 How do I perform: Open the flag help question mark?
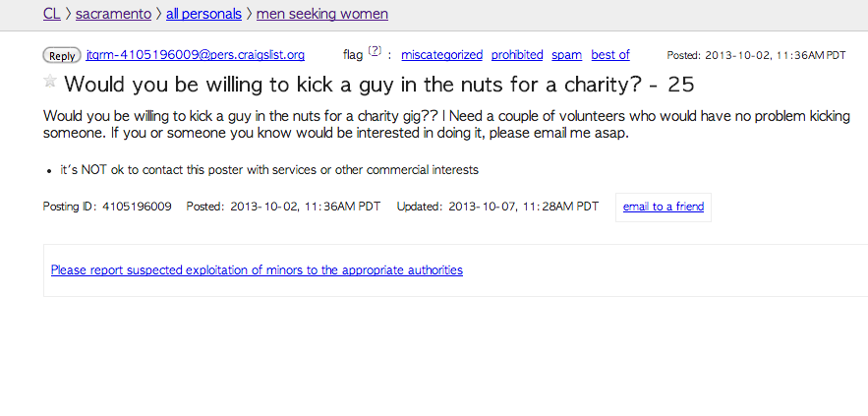(x=375, y=51)
